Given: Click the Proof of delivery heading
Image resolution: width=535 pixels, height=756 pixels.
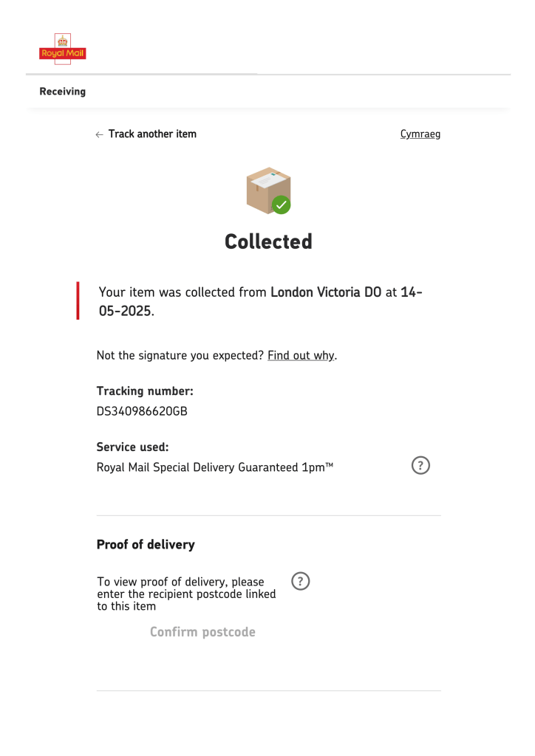Looking at the screenshot, I should click(x=146, y=545).
